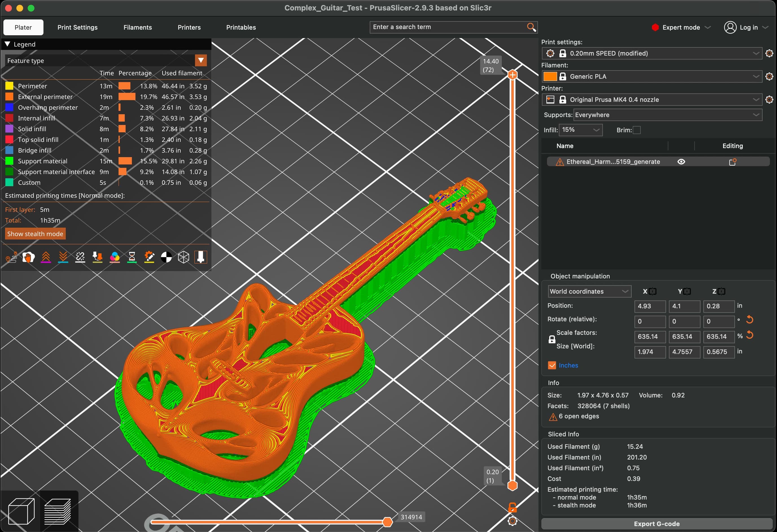Toggle tool marker nozzle icon
Image resolution: width=777 pixels, height=532 pixels.
click(x=201, y=257)
